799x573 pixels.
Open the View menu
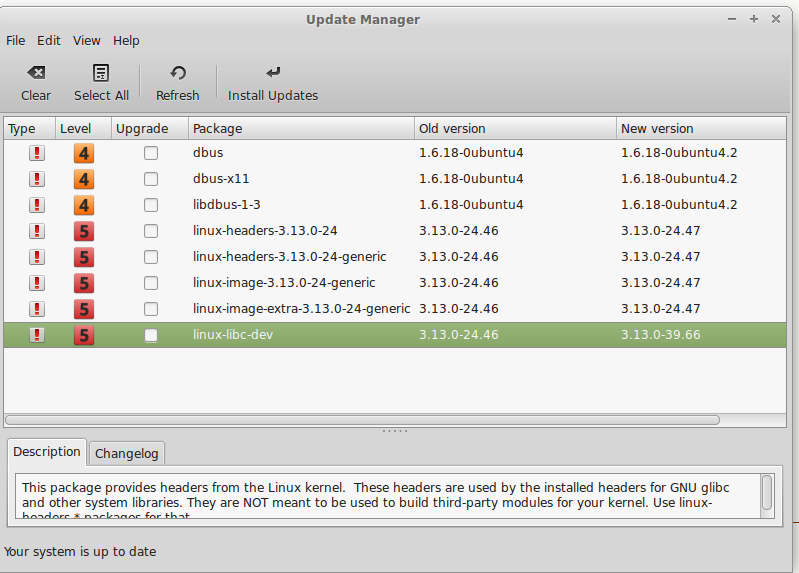pos(87,40)
